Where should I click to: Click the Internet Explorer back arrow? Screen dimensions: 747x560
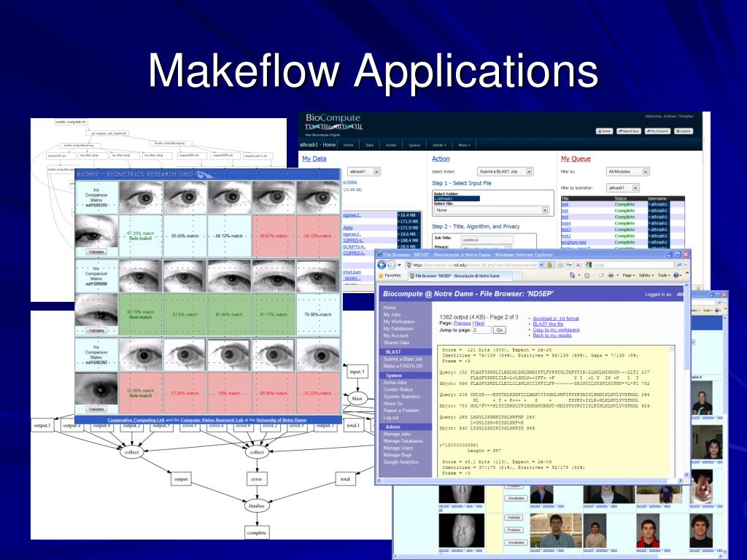382,265
